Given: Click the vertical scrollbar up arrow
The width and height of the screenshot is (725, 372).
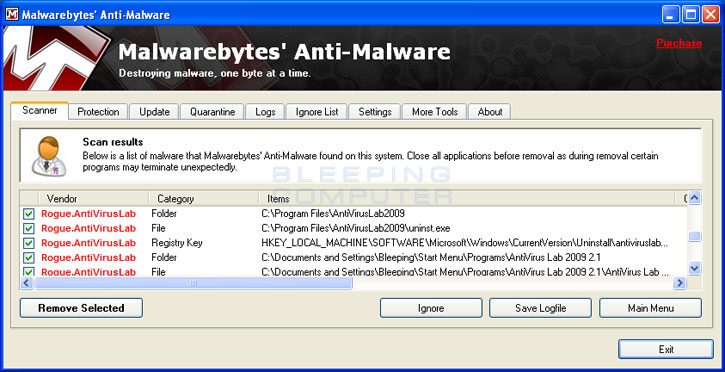Looking at the screenshot, I should (x=694, y=199).
